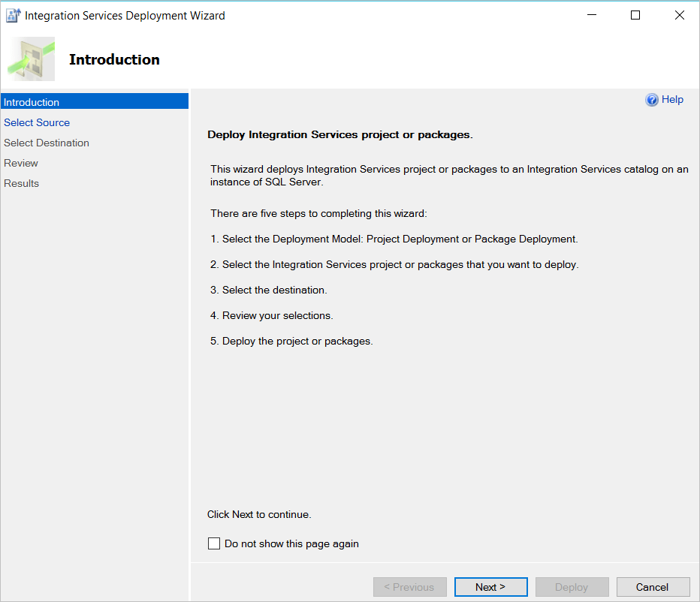700x602 pixels.
Task: Click the < Previous button
Action: (x=410, y=587)
